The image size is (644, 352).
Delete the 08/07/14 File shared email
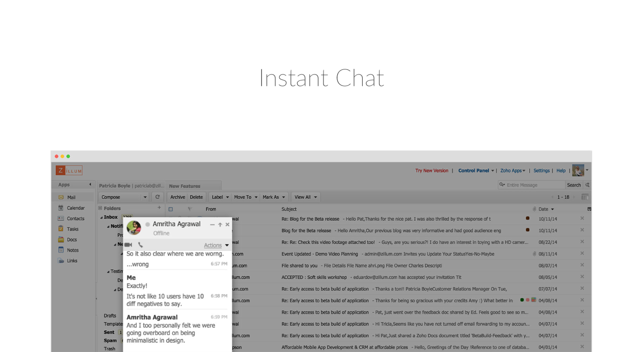click(x=582, y=265)
